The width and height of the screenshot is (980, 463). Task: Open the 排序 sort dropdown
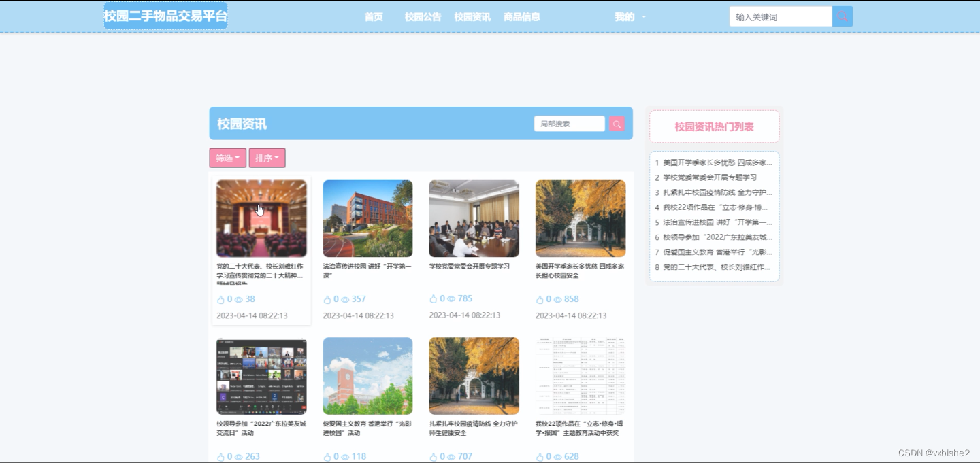point(267,158)
